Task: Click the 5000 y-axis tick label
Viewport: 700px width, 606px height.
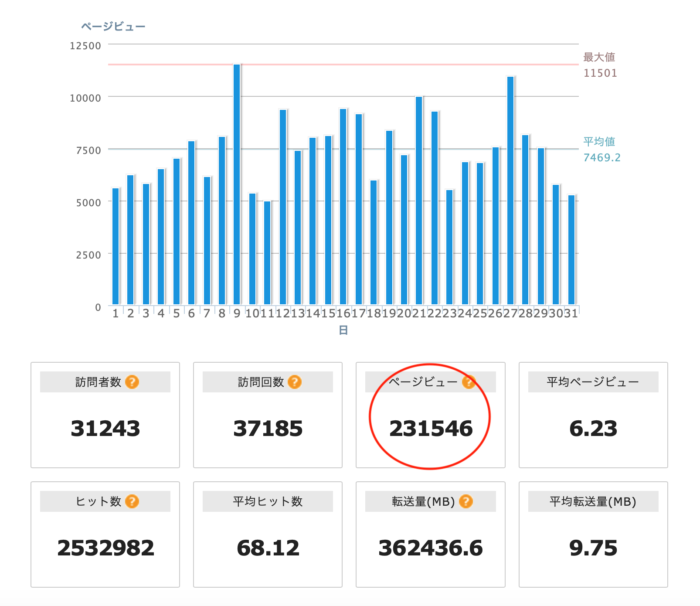Action: (x=88, y=203)
